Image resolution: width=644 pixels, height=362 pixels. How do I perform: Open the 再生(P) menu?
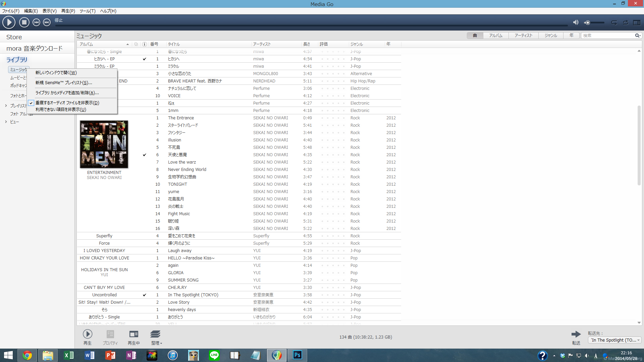[x=68, y=11]
